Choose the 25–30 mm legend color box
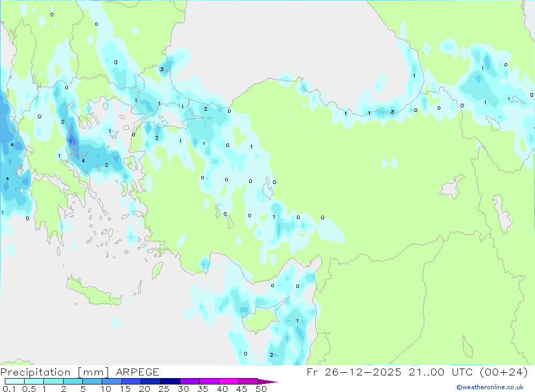This screenshot has width=535, height=392. [x=170, y=381]
